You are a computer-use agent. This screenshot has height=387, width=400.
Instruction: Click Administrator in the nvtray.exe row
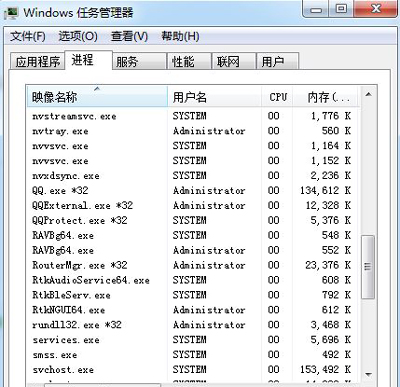tap(209, 131)
